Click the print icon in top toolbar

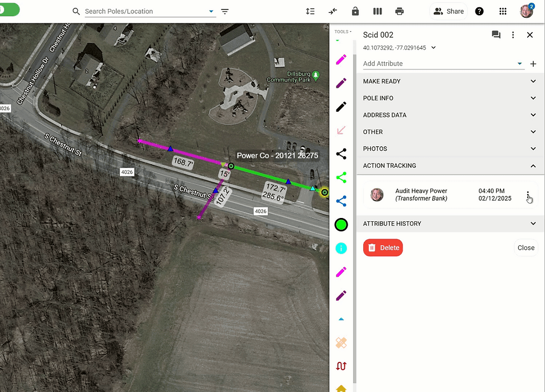coord(399,12)
